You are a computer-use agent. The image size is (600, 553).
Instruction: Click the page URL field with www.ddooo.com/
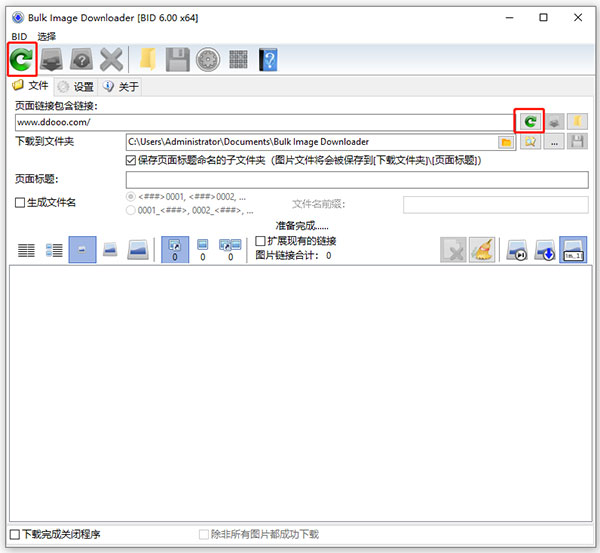pyautogui.click(x=264, y=122)
